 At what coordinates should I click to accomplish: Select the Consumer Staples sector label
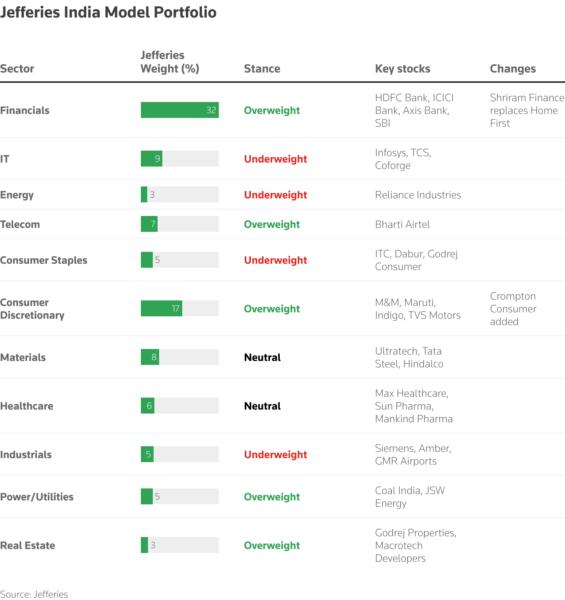point(44,260)
